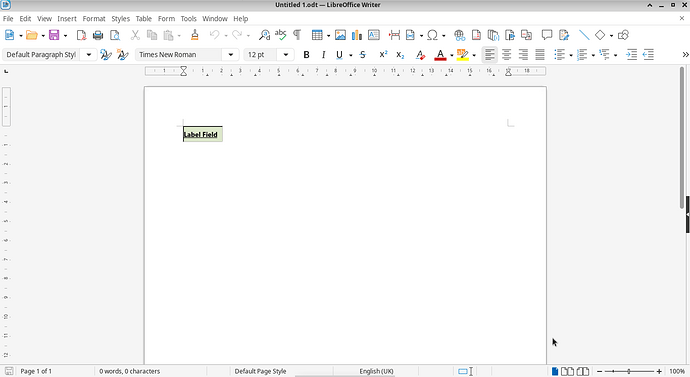This screenshot has width=690, height=377.
Task: Open the Form menu
Action: tap(166, 18)
